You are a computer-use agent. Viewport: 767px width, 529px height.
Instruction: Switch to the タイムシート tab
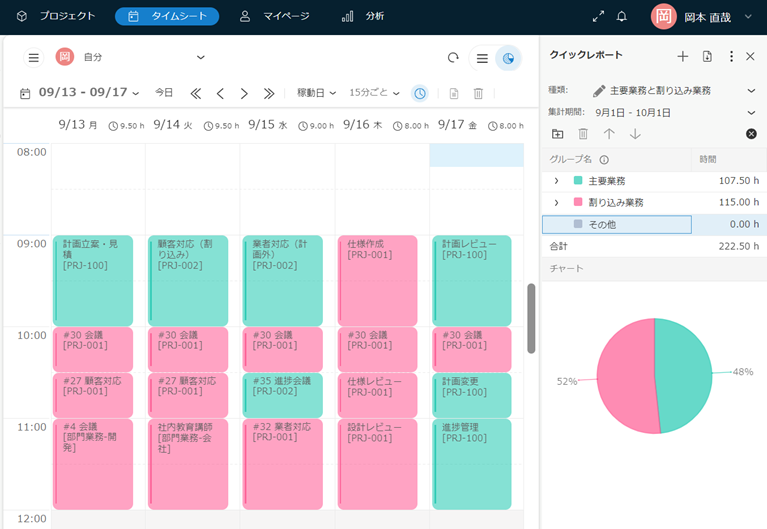[x=167, y=16]
